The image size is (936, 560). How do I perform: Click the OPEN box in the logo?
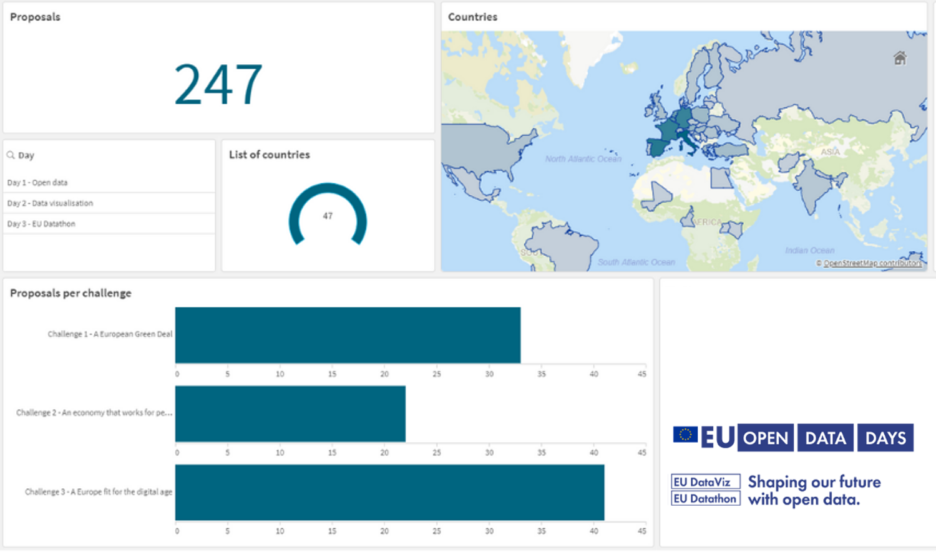click(766, 438)
